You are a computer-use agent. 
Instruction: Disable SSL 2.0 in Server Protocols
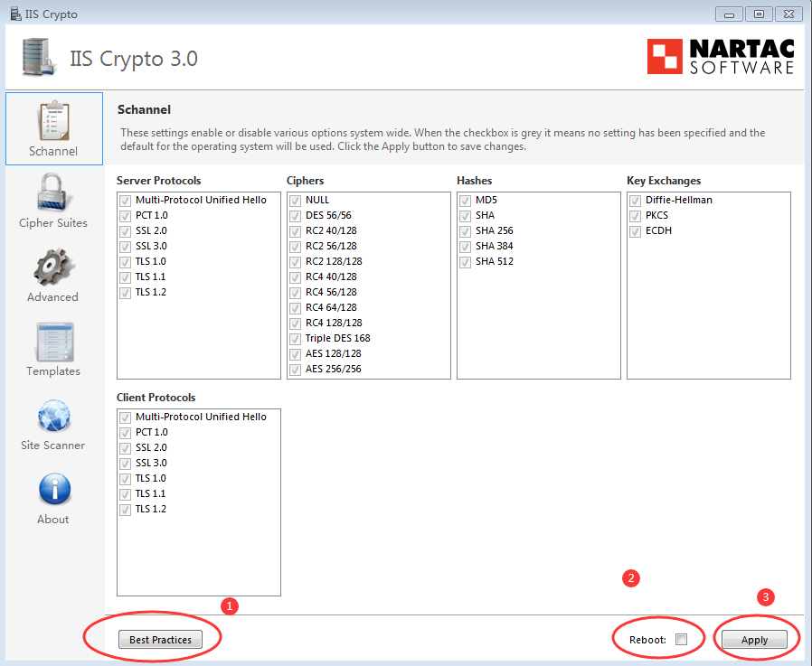[x=125, y=230]
